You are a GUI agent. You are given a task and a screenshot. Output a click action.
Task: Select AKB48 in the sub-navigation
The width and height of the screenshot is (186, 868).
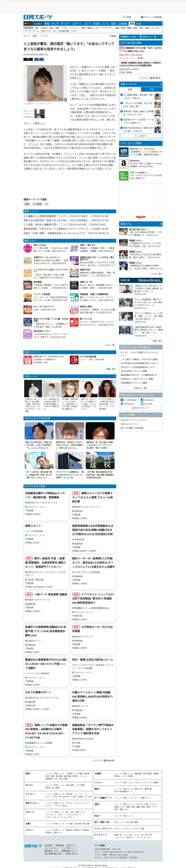(44, 28)
